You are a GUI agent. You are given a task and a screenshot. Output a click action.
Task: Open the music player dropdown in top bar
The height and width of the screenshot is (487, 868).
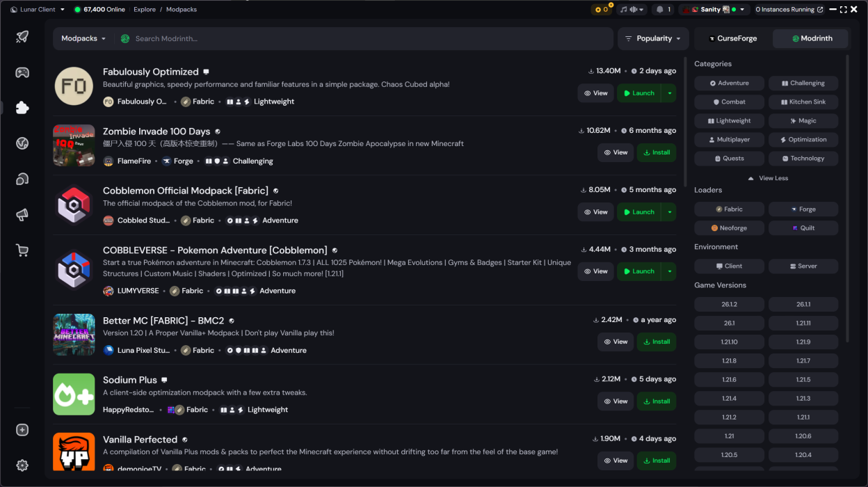click(x=632, y=10)
